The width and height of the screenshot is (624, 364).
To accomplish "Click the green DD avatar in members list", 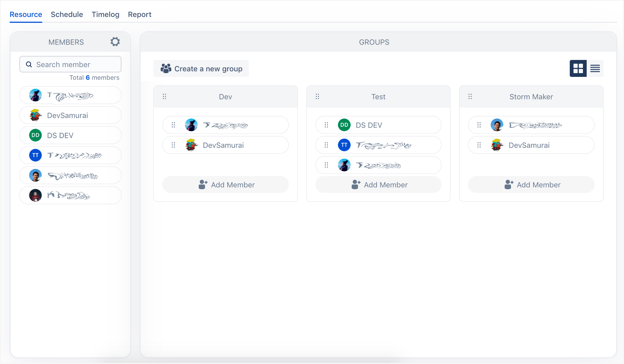I will pyautogui.click(x=35, y=135).
